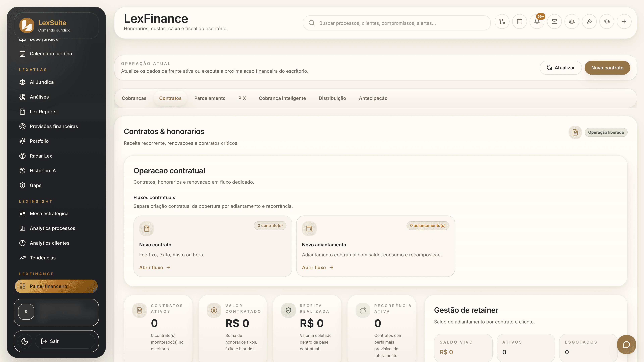The image size is (644, 362).
Task: Toggle the Operação liberada status chip
Action: pos(605,132)
